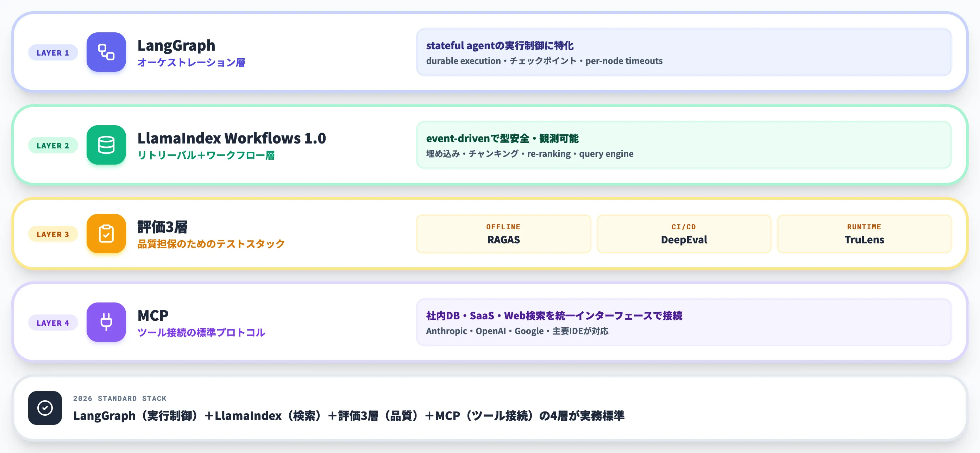Click the 'Anthropic・OpenAI・Google' detail line
The image size is (980, 453).
coord(517,331)
